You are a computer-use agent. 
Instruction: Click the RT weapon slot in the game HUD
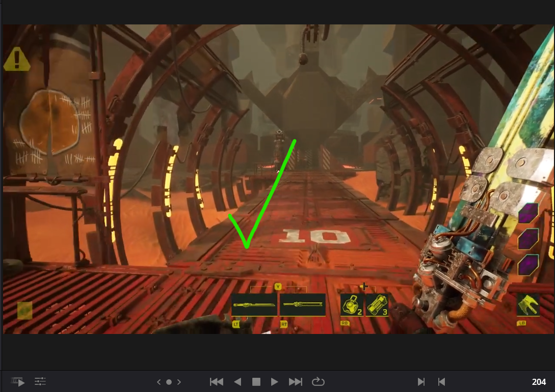point(303,305)
